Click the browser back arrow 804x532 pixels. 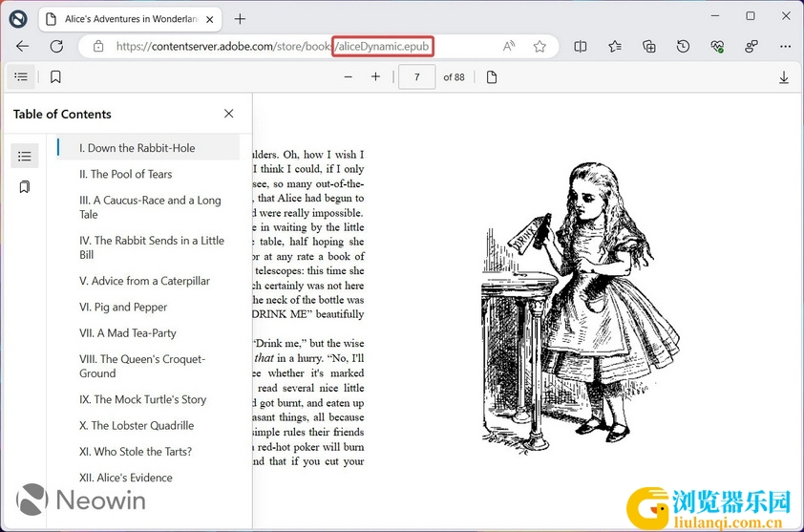click(x=22, y=47)
